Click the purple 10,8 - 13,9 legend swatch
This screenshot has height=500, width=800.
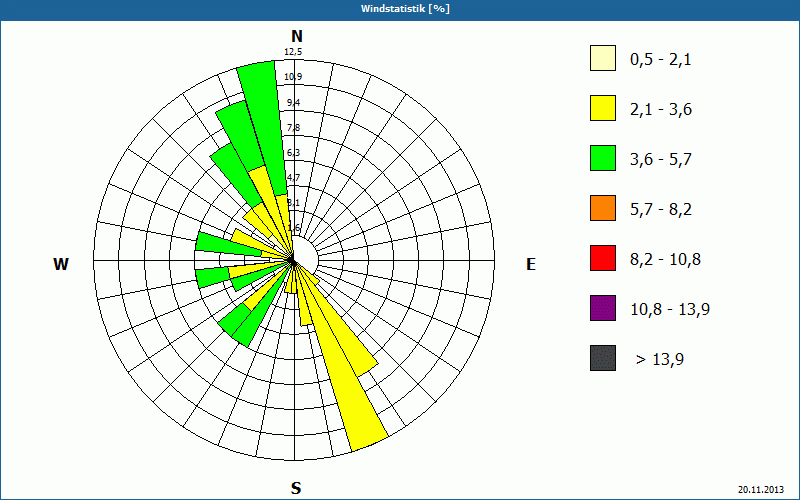click(x=603, y=308)
